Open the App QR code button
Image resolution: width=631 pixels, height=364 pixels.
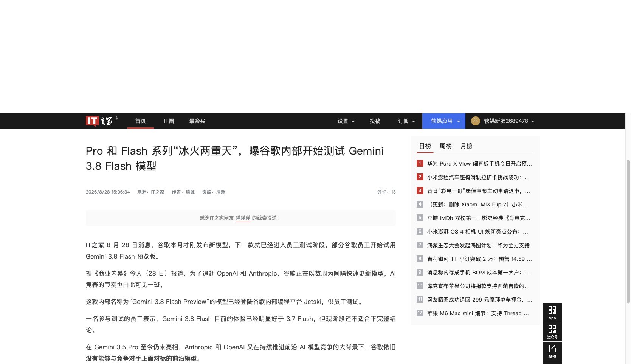coord(552,313)
